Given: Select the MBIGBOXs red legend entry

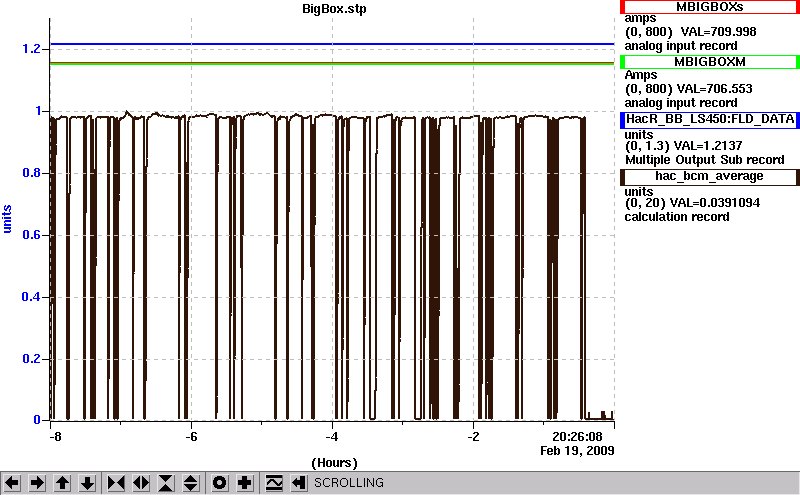Looking at the screenshot, I should tap(710, 7).
